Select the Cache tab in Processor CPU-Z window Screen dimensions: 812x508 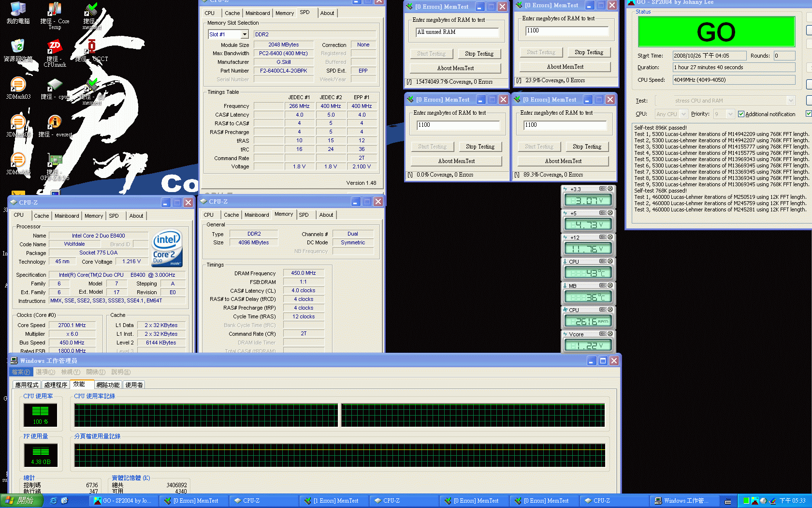tap(42, 216)
